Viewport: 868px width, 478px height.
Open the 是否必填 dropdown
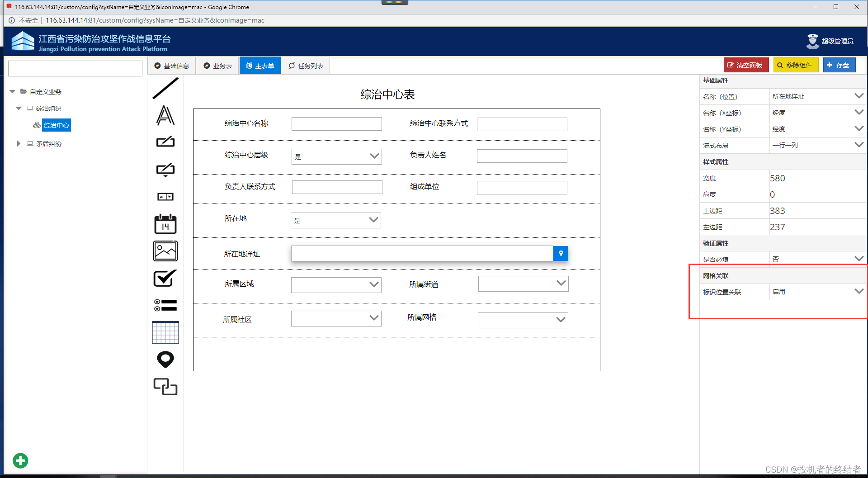pos(817,259)
